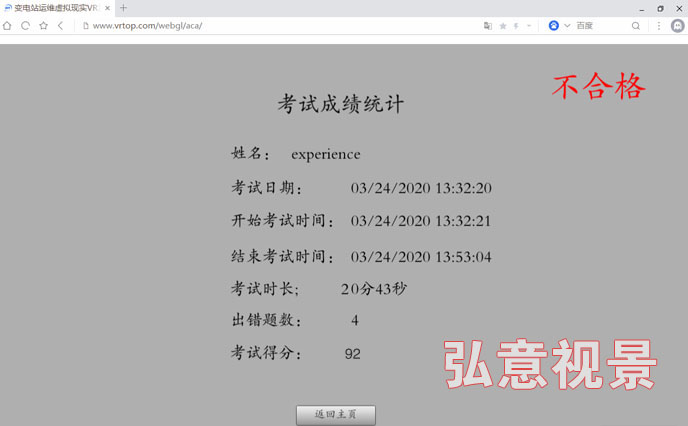Close the browser window
Viewport: 688px width, 426px height.
point(679,9)
